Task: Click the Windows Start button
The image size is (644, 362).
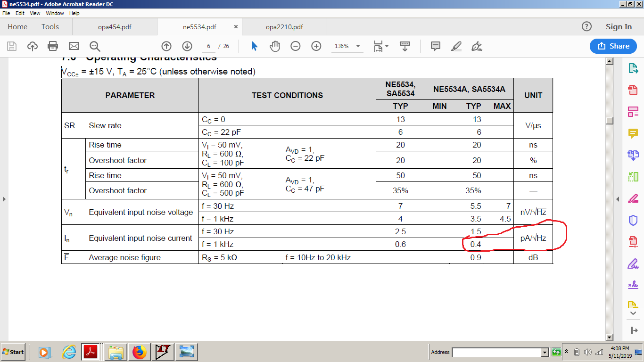Action: 13,352
